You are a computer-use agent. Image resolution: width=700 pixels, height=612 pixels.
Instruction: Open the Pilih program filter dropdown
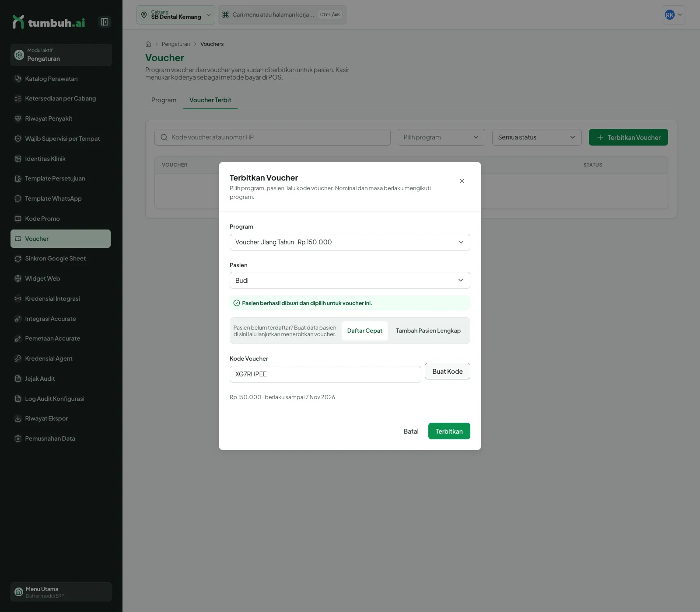441,137
